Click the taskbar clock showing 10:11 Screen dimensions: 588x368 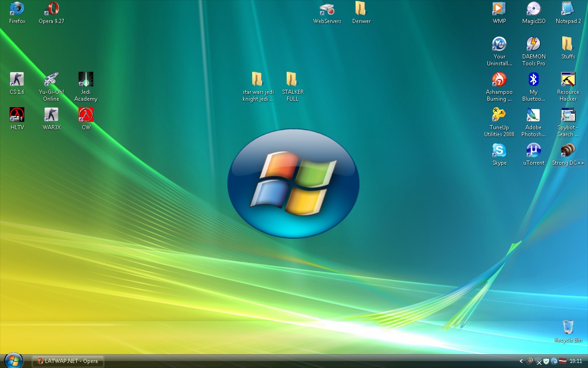point(576,361)
